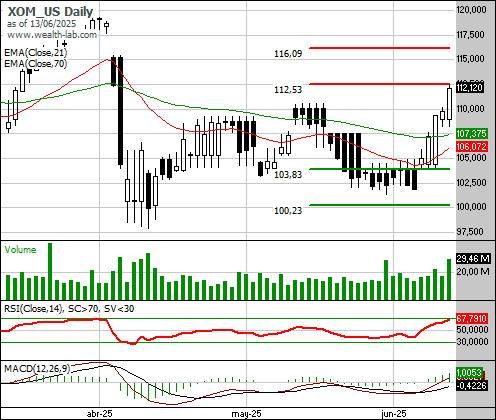Open the www.wealth-lab.com link text

click(52, 35)
